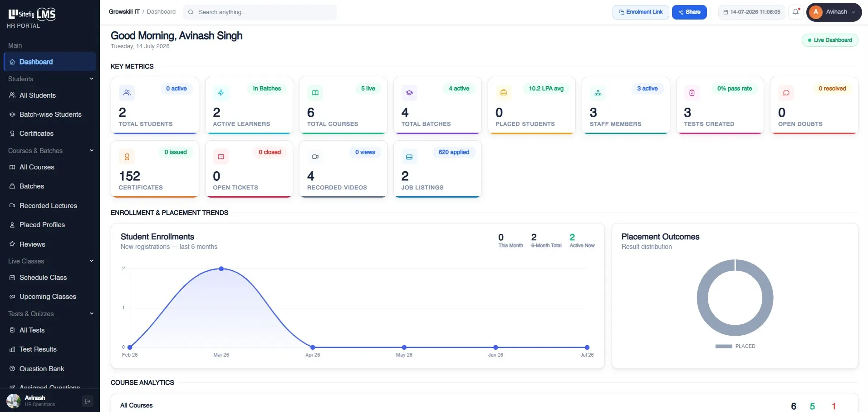This screenshot has width=868, height=412.
Task: Click the orange A avatar in header
Action: [816, 12]
